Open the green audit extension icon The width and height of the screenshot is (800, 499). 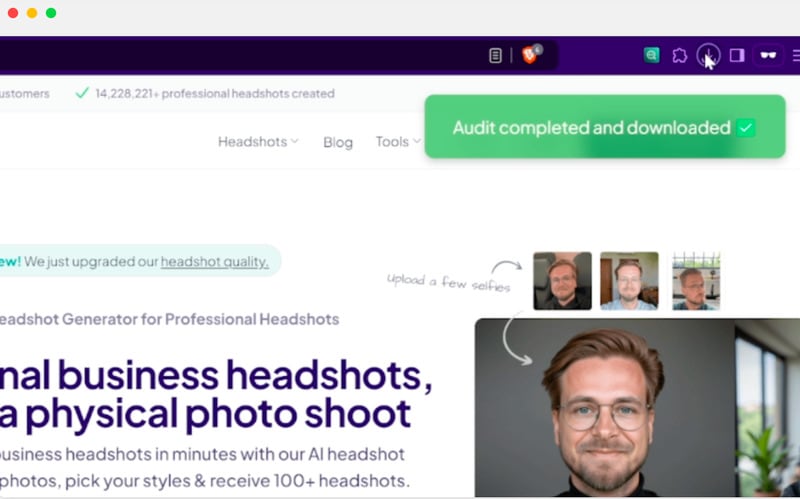tap(652, 56)
